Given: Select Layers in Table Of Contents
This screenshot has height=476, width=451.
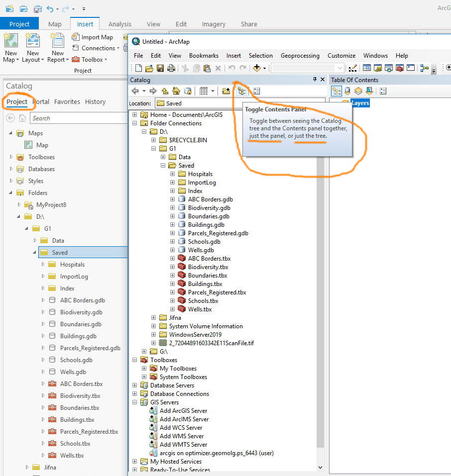Looking at the screenshot, I should (x=360, y=103).
